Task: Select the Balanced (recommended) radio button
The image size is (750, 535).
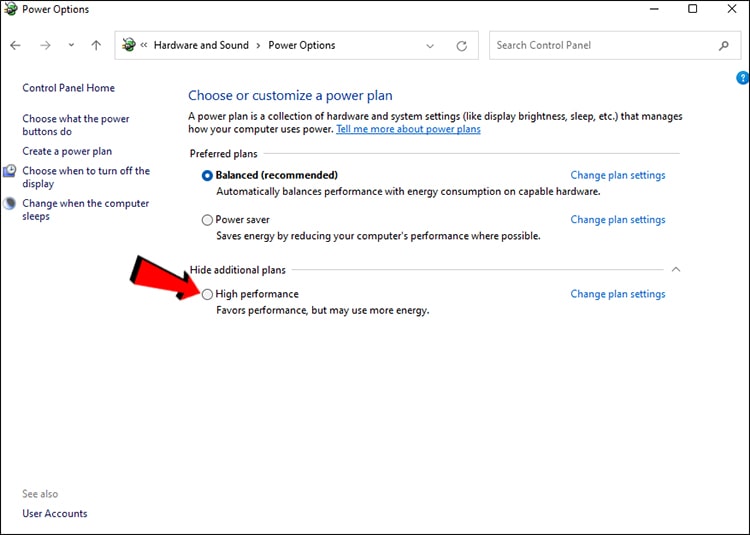Action: click(x=207, y=175)
